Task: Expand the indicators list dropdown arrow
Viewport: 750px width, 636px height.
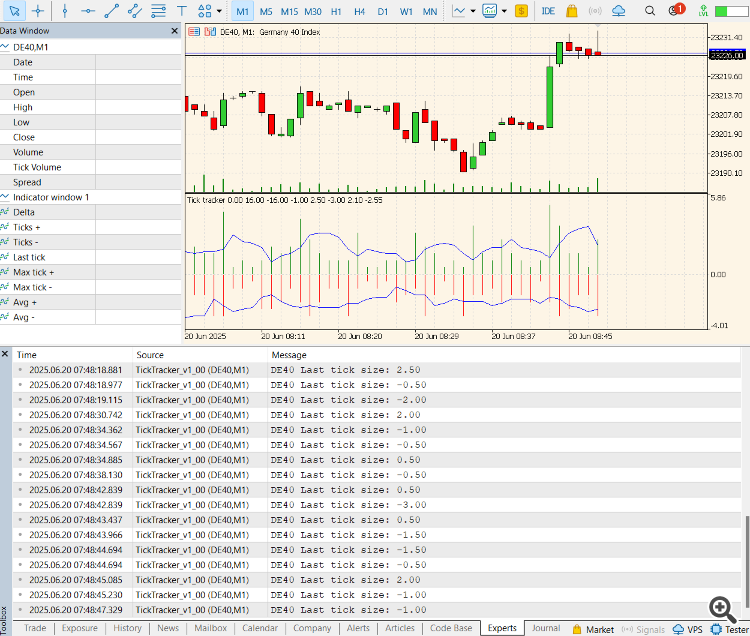Action: 504,11
